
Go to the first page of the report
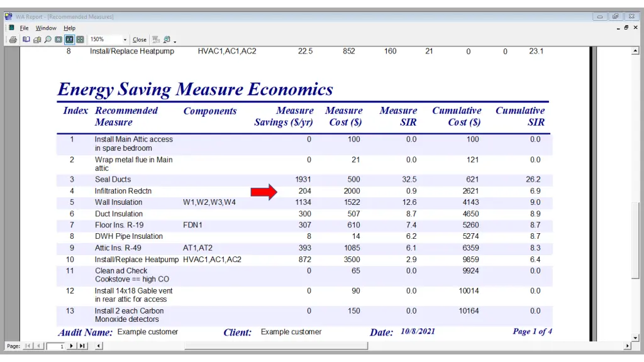[28, 346]
